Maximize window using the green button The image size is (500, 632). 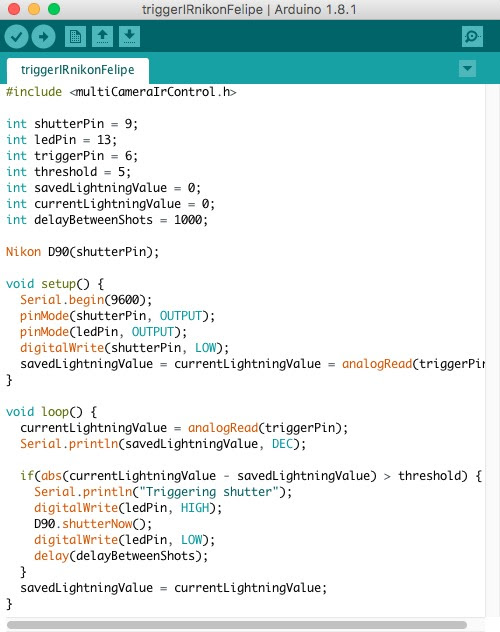tap(54, 9)
